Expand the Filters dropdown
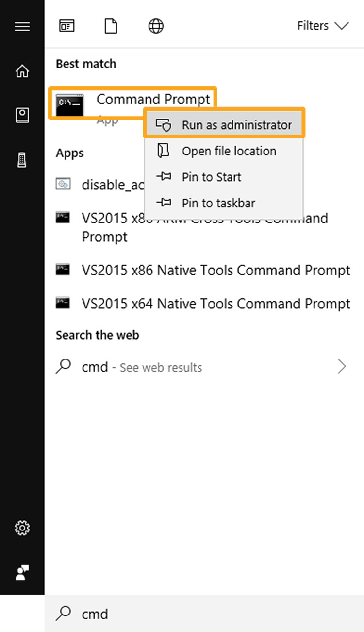Image resolution: width=364 pixels, height=632 pixels. (323, 26)
